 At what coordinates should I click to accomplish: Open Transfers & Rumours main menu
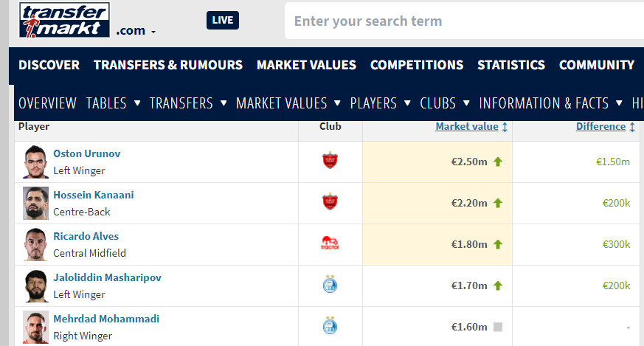pyautogui.click(x=168, y=65)
